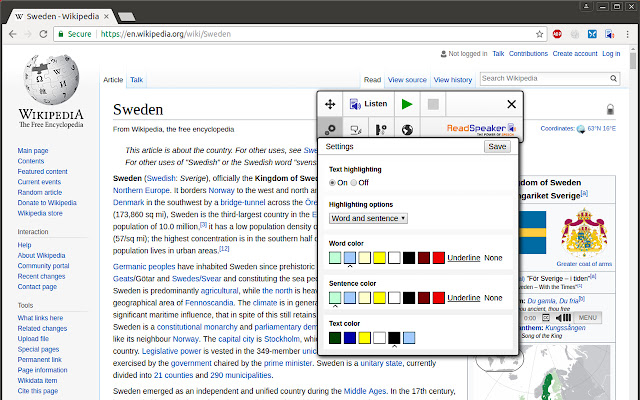
Task: Turn text highlighting Off
Action: click(354, 183)
